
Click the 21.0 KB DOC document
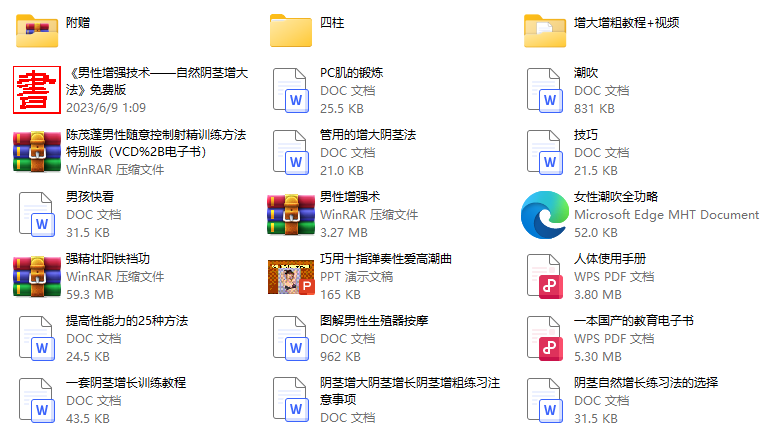(x=291, y=152)
